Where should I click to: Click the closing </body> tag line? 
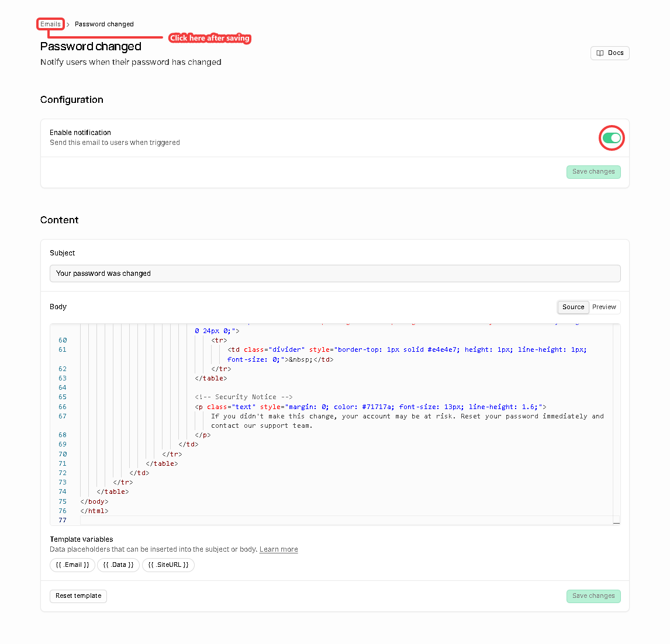pyautogui.click(x=95, y=502)
